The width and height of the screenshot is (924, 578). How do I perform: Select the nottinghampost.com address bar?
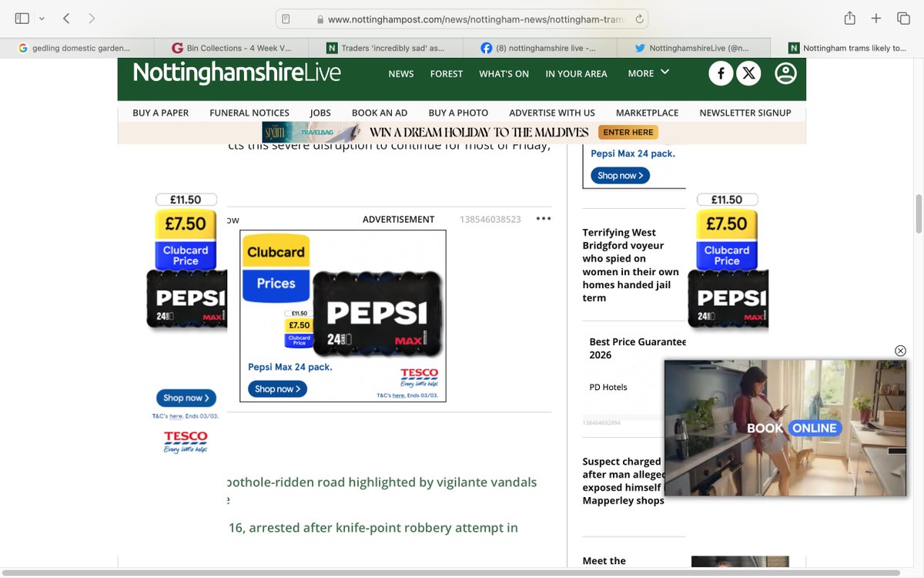pyautogui.click(x=462, y=18)
